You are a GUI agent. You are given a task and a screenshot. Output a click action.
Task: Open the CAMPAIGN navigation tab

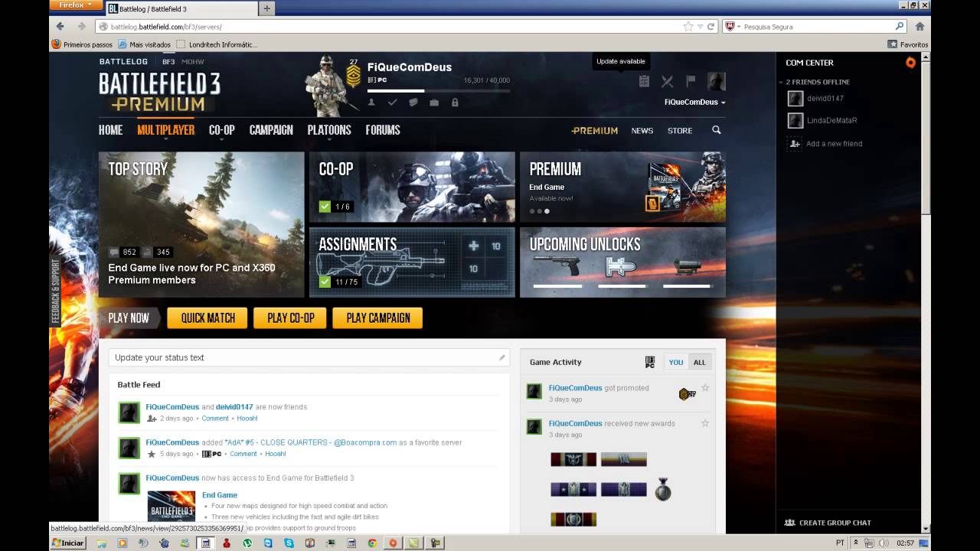[x=271, y=130]
